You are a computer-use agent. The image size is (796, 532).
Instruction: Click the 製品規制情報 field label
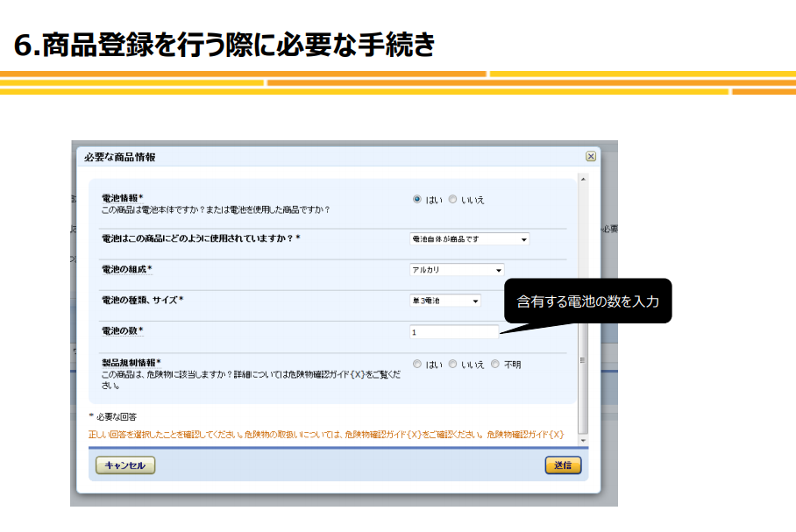[x=131, y=362]
